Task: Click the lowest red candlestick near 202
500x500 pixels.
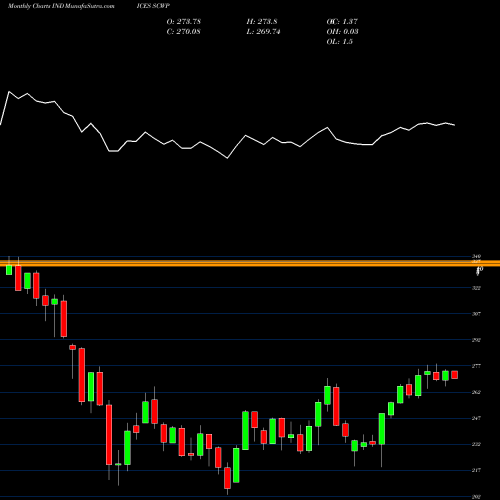Action: [227, 478]
